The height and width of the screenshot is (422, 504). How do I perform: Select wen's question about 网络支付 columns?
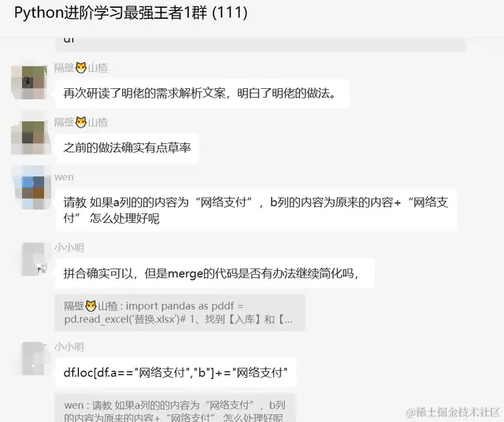256,210
